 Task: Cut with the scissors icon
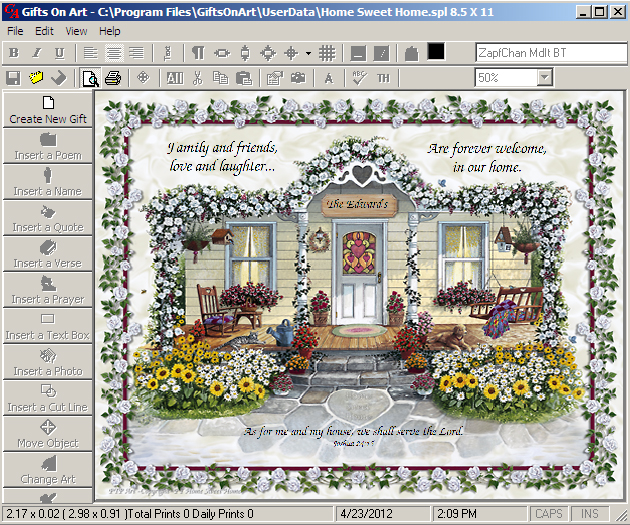(x=198, y=78)
